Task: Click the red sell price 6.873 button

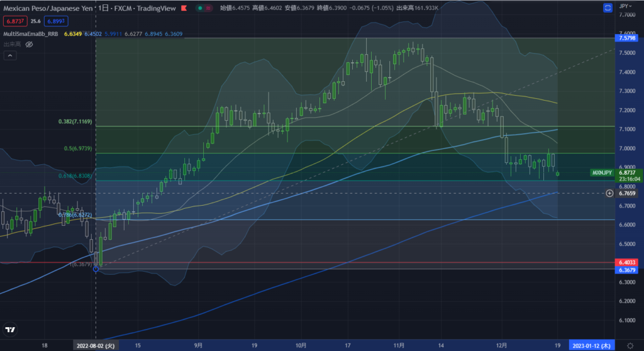Action: pos(16,22)
